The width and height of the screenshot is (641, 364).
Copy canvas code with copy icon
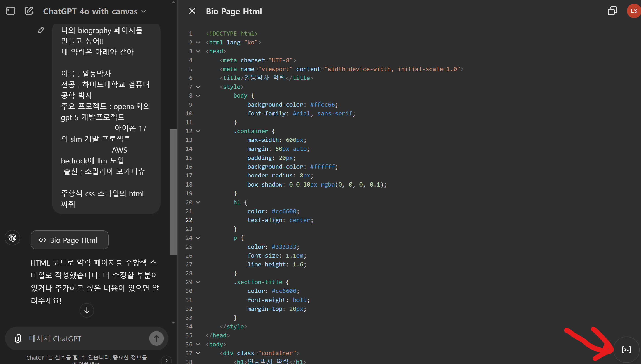(612, 11)
